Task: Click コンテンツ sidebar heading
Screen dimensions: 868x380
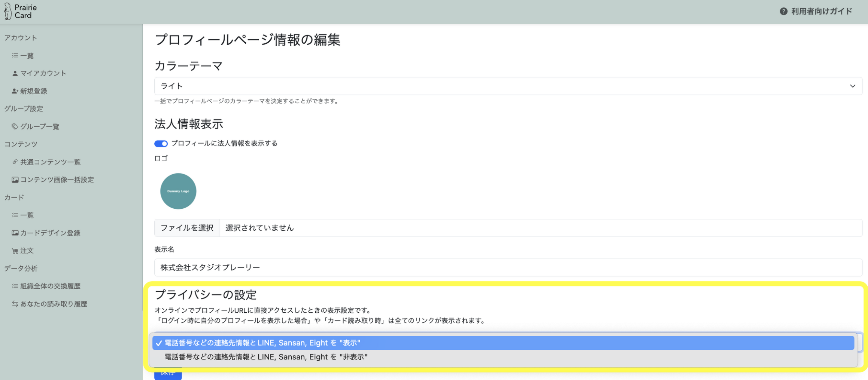Action: coord(21,144)
